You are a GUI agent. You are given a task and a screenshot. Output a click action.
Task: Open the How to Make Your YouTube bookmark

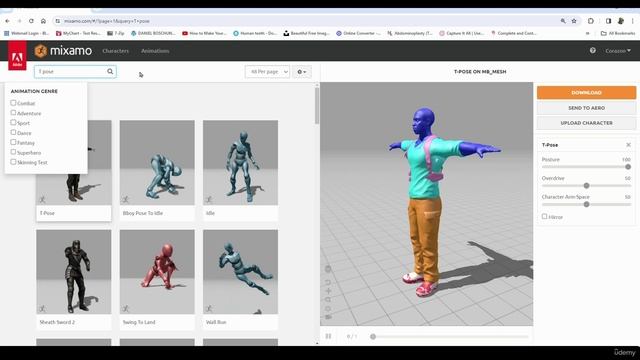(204, 33)
